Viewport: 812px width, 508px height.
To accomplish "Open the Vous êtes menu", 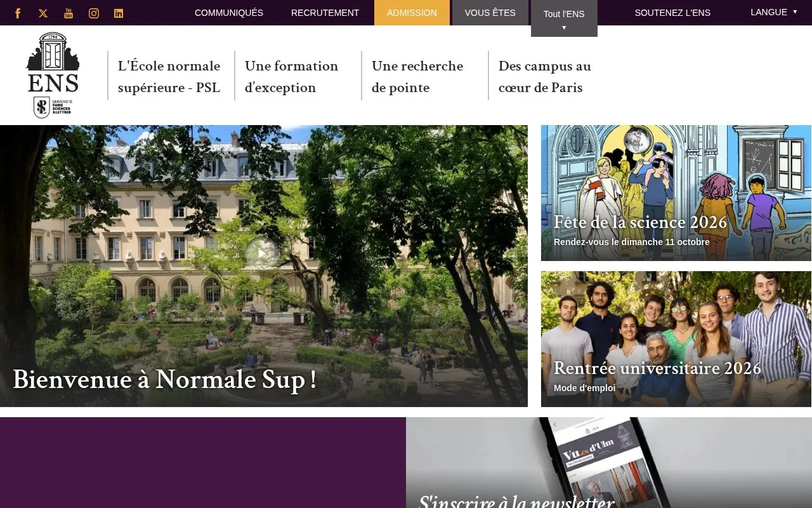I will click(x=490, y=13).
